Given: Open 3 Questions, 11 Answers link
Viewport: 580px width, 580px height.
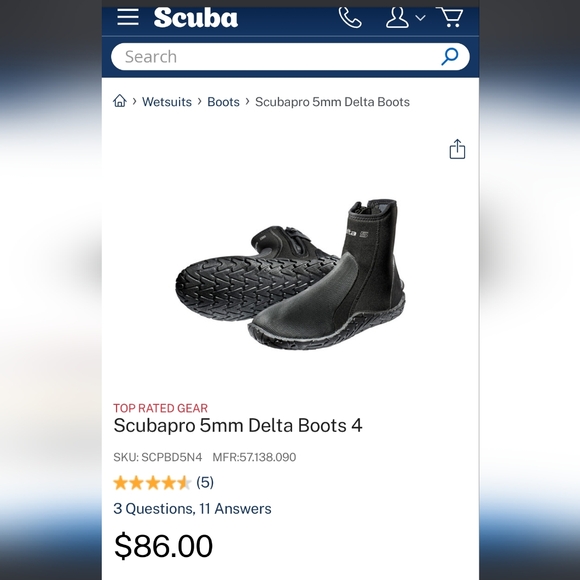Looking at the screenshot, I should click(x=192, y=509).
